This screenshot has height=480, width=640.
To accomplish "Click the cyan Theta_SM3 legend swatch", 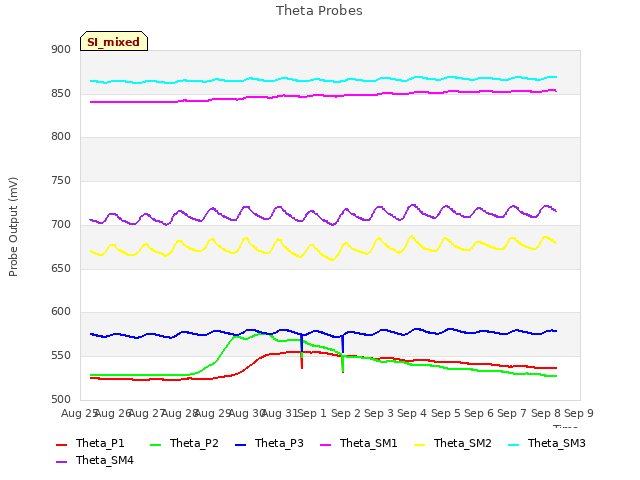I will [x=513, y=444].
